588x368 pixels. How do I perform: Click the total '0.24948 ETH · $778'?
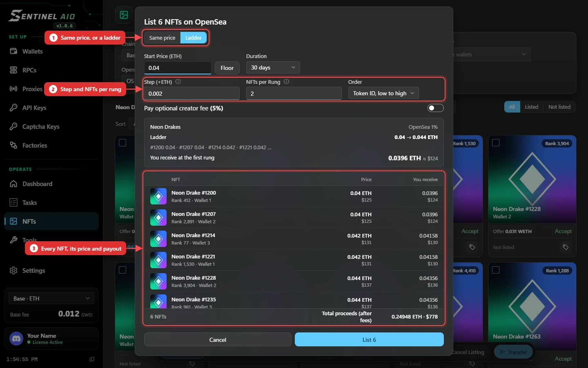(x=414, y=316)
